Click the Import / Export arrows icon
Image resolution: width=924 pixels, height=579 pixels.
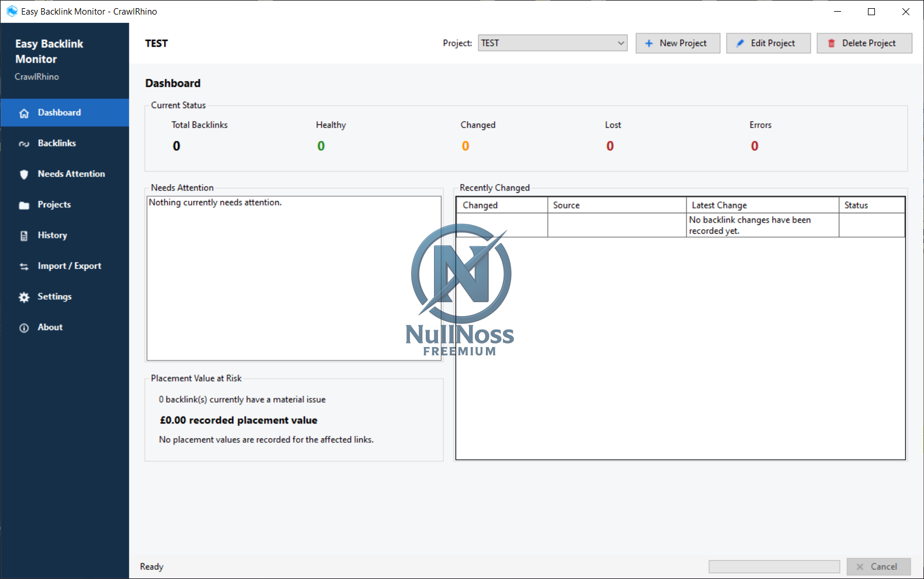[24, 266]
